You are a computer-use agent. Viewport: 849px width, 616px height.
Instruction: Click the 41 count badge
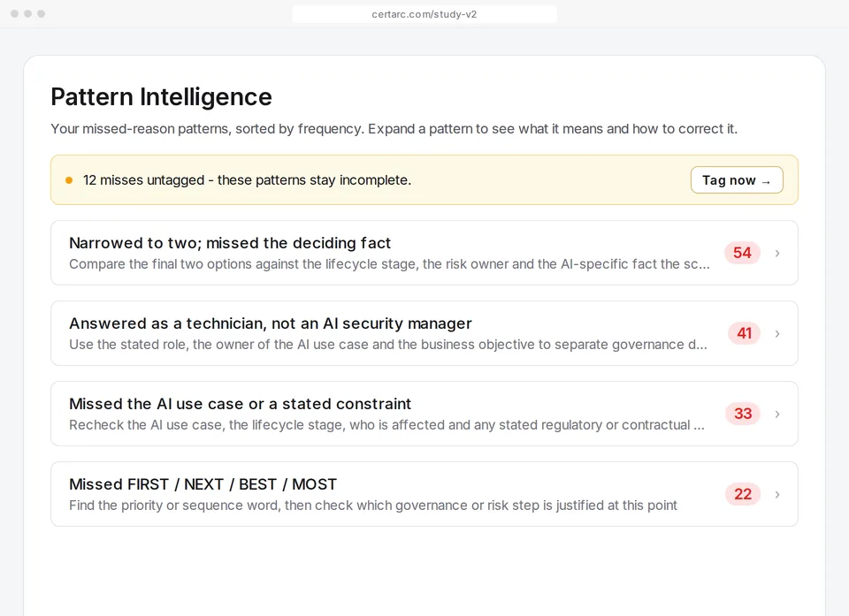click(744, 333)
